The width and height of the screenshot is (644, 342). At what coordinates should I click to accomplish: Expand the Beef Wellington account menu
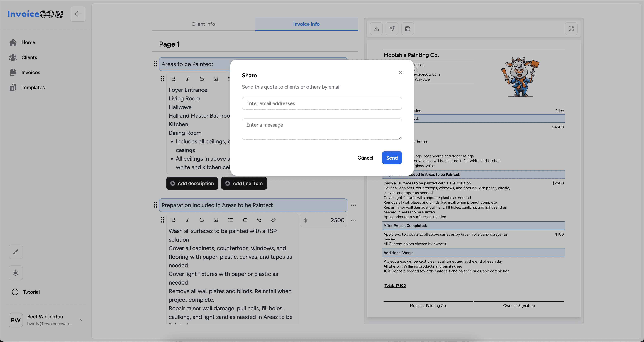(80, 320)
